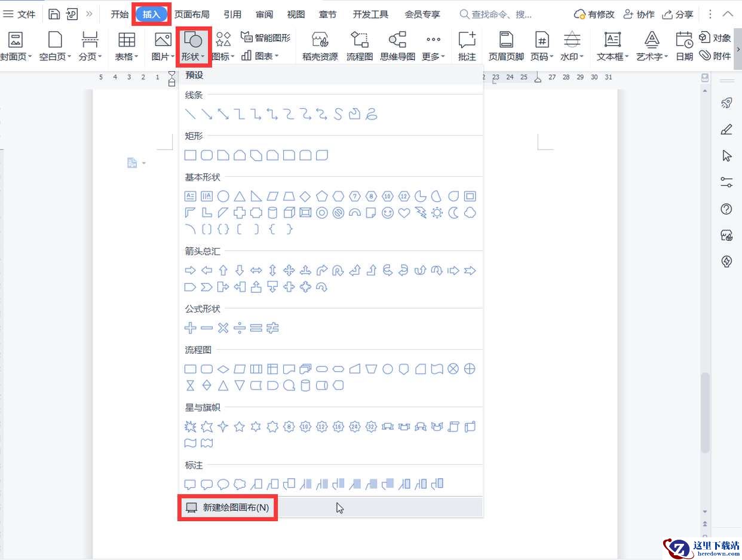742x560 pixels.
Task: Click 新建绘图画布(N) menu entry
Action: tap(331, 507)
